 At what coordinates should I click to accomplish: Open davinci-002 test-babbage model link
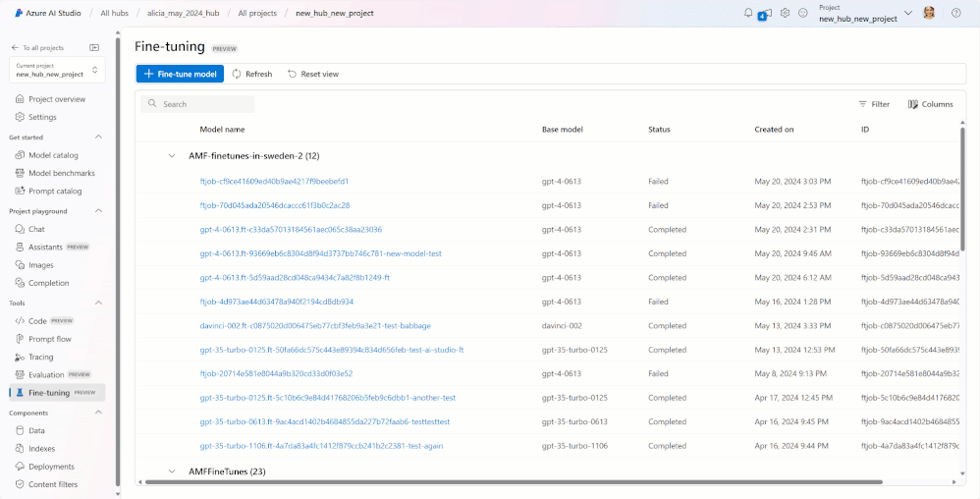coord(315,326)
